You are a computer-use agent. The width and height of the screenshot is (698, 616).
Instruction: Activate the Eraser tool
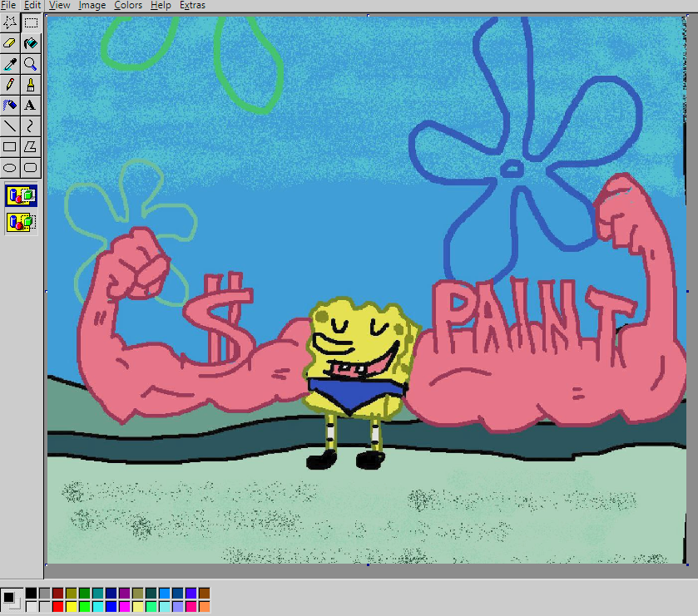point(10,43)
